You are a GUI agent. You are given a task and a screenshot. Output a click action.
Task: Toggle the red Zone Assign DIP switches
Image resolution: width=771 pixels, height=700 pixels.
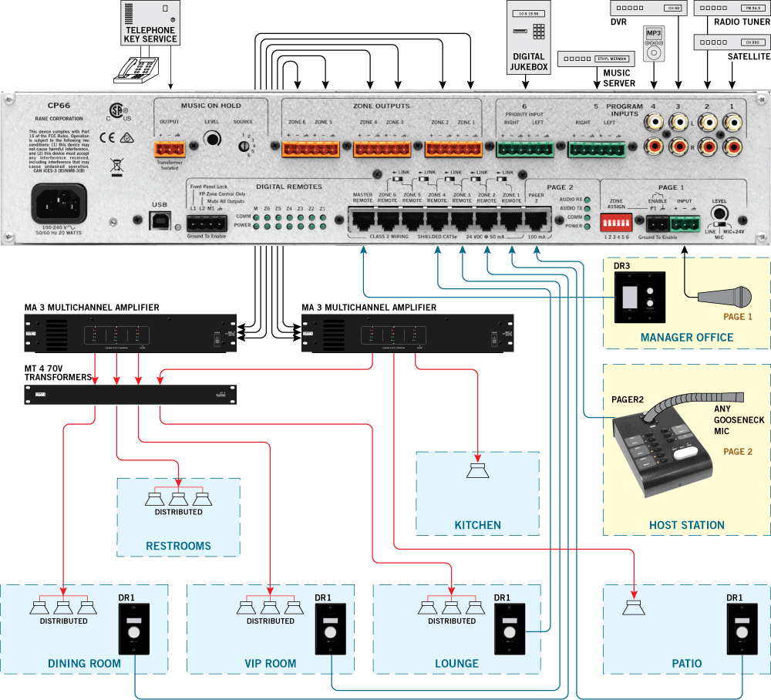(x=616, y=224)
